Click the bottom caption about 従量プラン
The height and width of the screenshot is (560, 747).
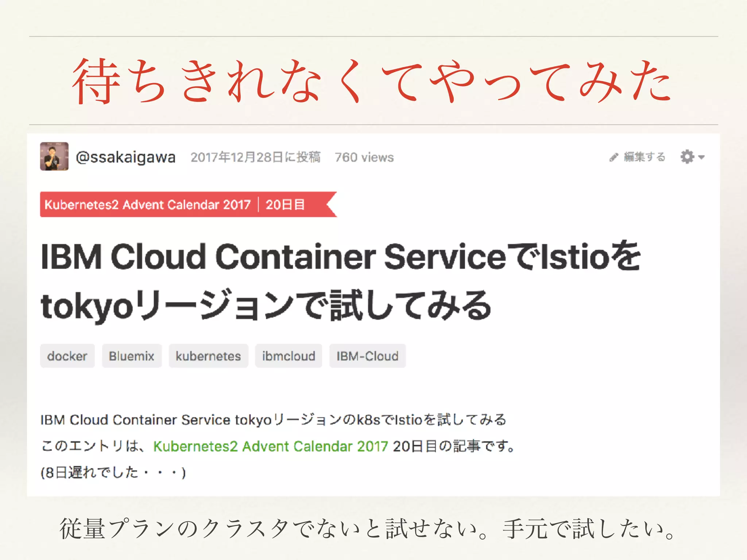[368, 529]
